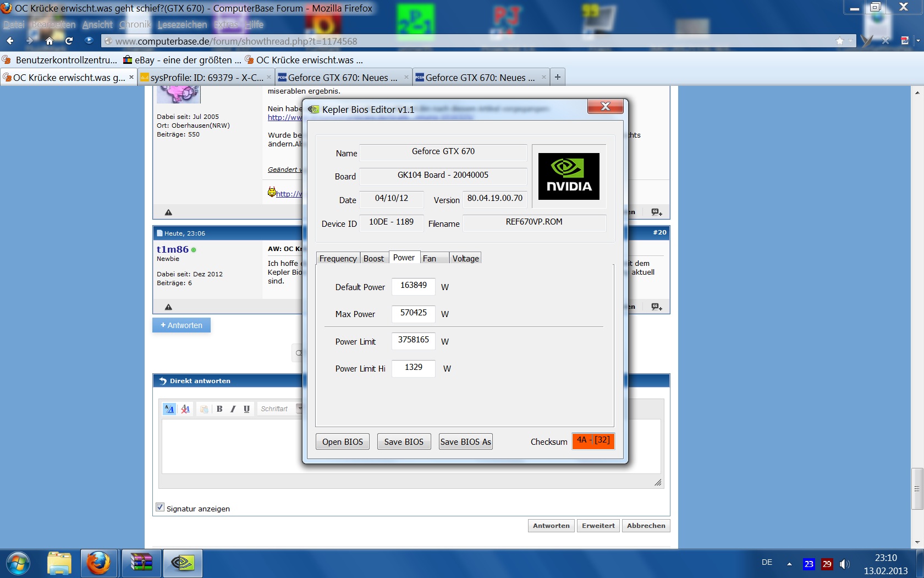The width and height of the screenshot is (924, 578).
Task: Click the Save BIOS button
Action: pyautogui.click(x=404, y=441)
